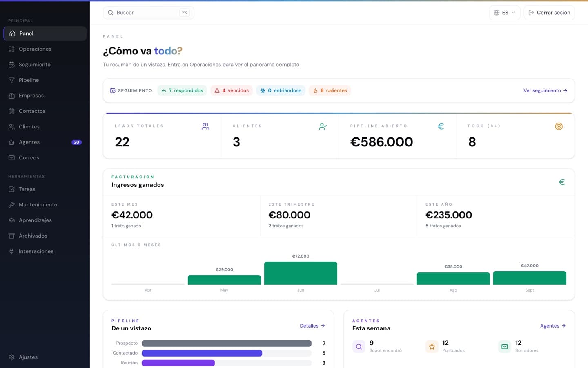Viewport: 588px width, 368px height.
Task: Open Empresas in the sidebar
Action: [45, 96]
